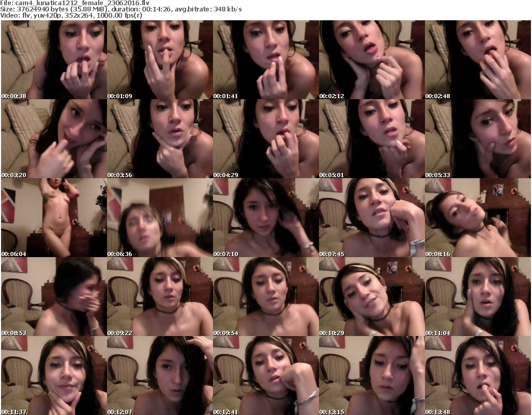Choose the frame stamped 00:13:48
This screenshot has width=532, height=415.
point(478,376)
